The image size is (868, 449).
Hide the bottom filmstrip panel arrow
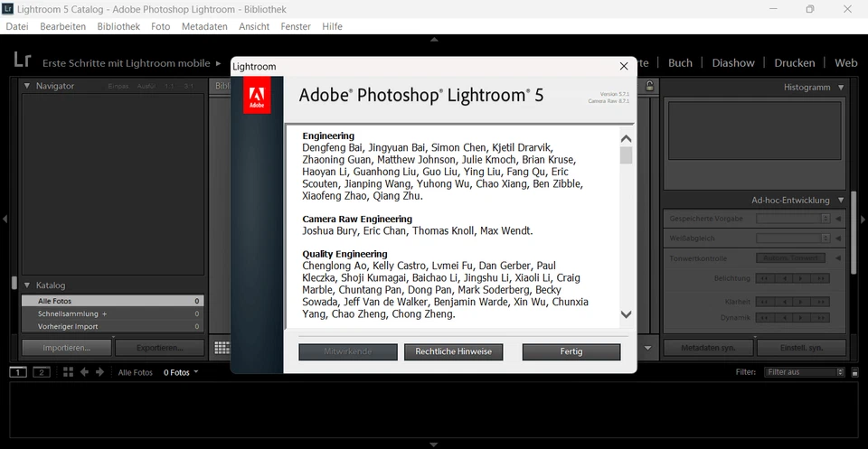[x=434, y=444]
